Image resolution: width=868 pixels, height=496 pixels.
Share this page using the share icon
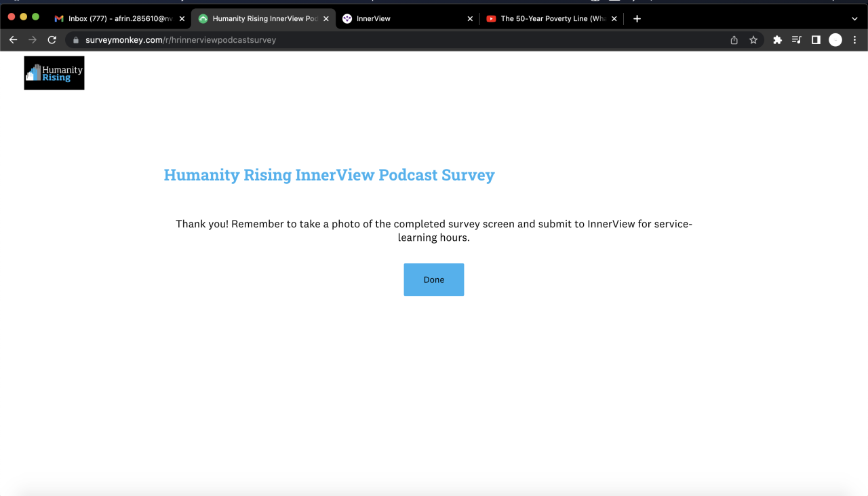click(x=734, y=40)
